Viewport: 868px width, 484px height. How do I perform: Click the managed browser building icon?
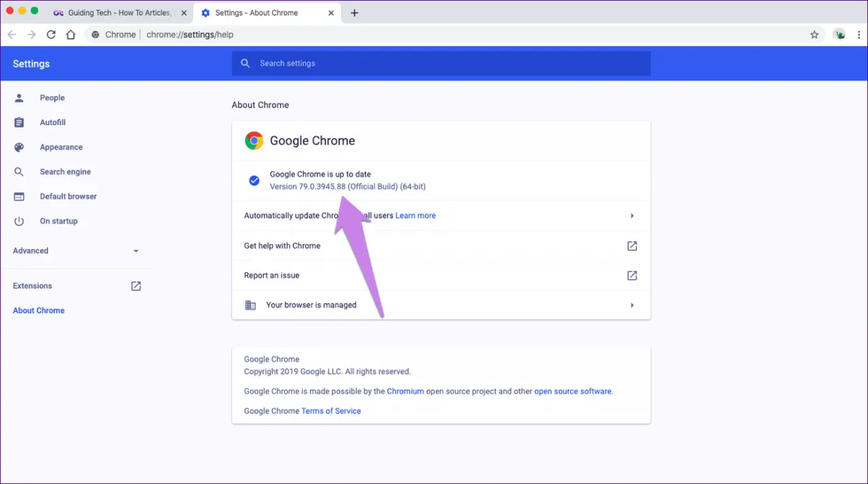pyautogui.click(x=250, y=305)
